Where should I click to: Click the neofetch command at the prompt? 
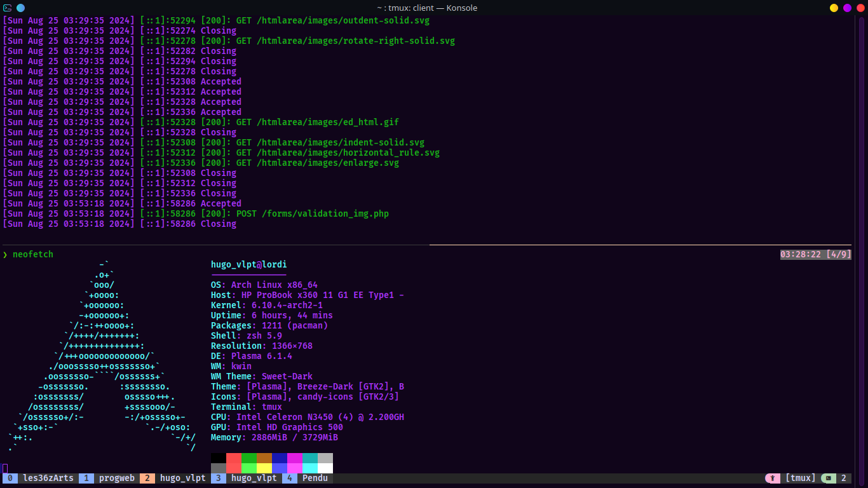(x=33, y=254)
